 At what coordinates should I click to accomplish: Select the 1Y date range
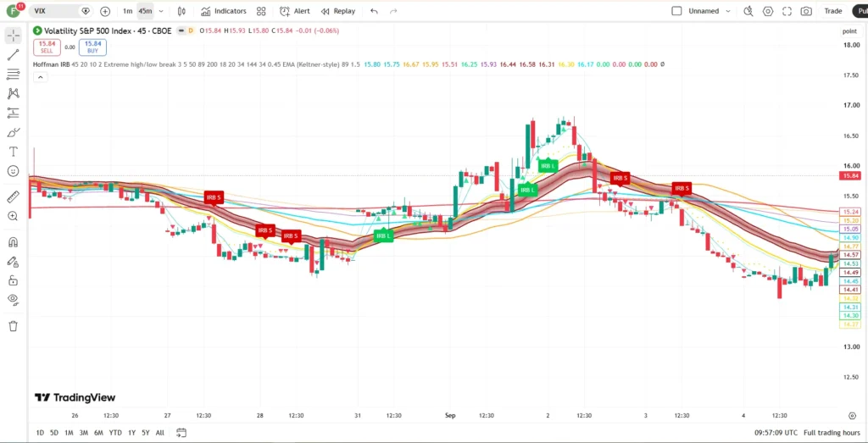[131, 433]
